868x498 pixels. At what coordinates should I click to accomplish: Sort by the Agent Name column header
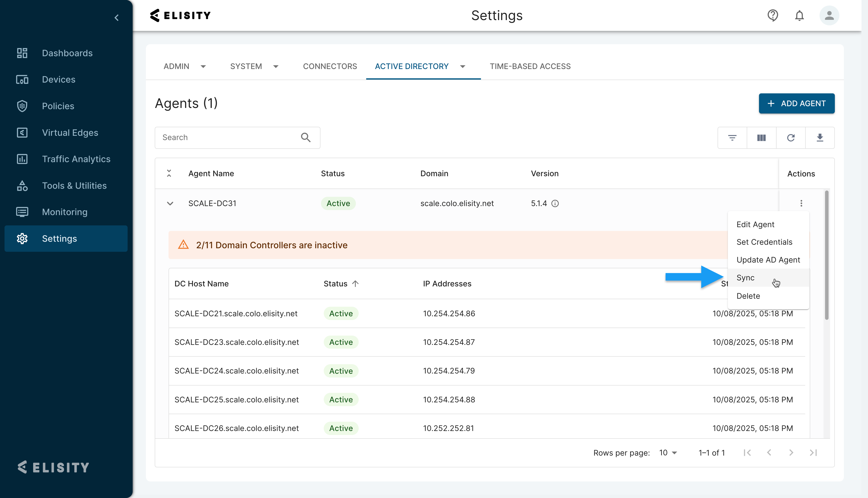211,173
